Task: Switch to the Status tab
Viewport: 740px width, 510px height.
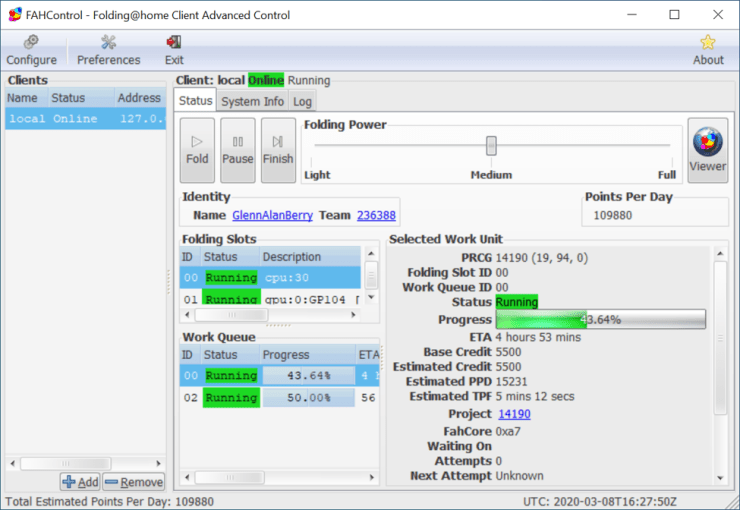Action: click(x=195, y=100)
